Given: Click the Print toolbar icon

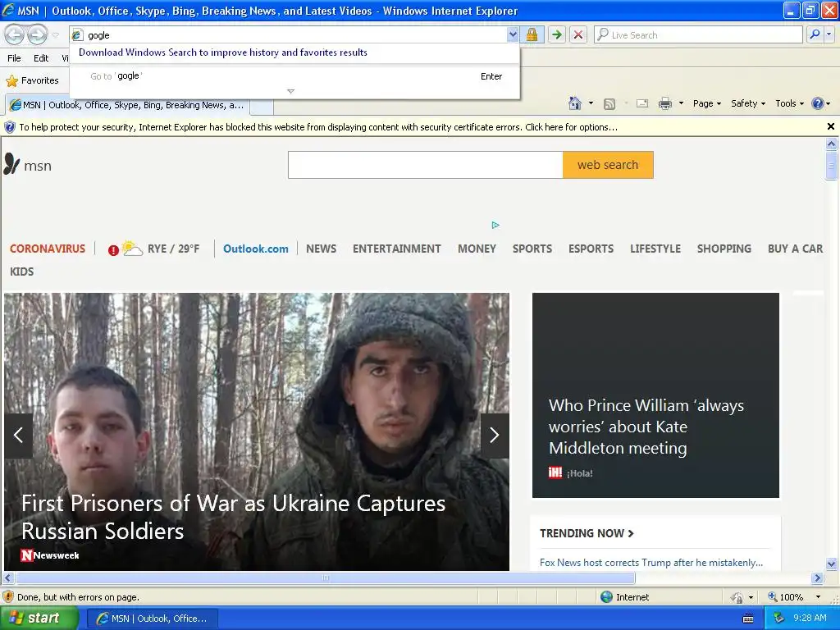Looking at the screenshot, I should [x=664, y=103].
